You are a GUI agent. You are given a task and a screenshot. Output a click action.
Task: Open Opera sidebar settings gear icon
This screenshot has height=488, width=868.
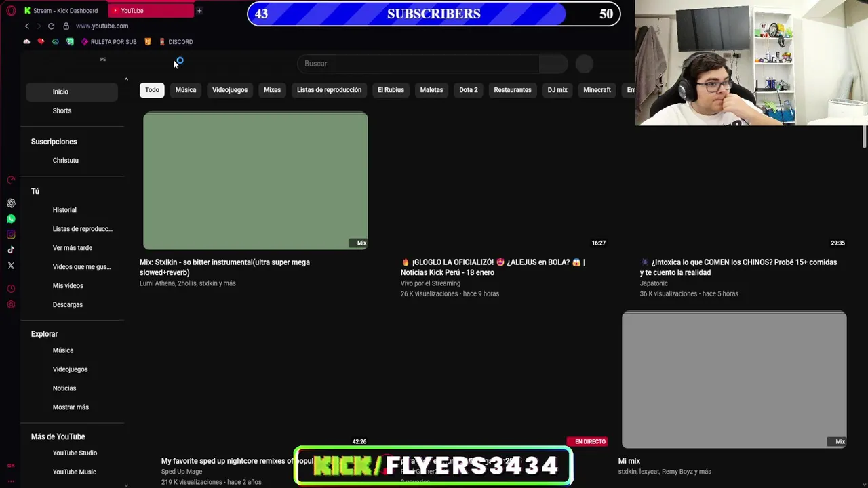tap(11, 304)
